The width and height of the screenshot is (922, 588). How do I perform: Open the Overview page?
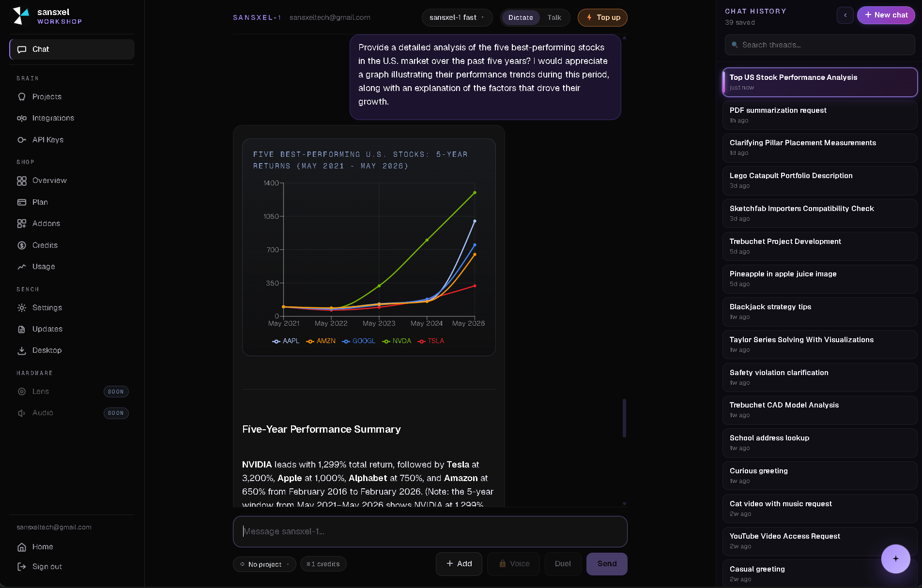pos(72,181)
